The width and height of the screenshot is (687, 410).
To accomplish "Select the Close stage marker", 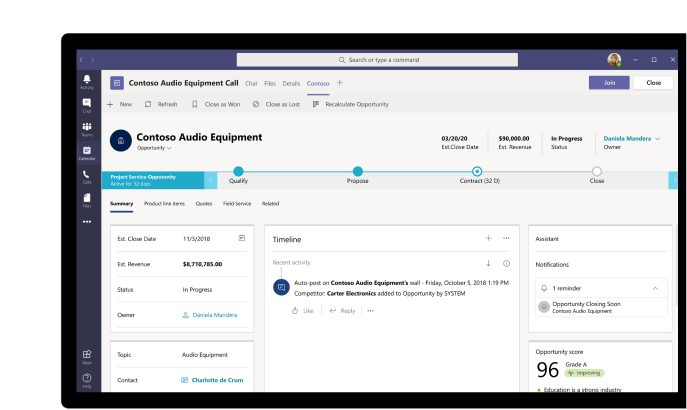I will 596,171.
